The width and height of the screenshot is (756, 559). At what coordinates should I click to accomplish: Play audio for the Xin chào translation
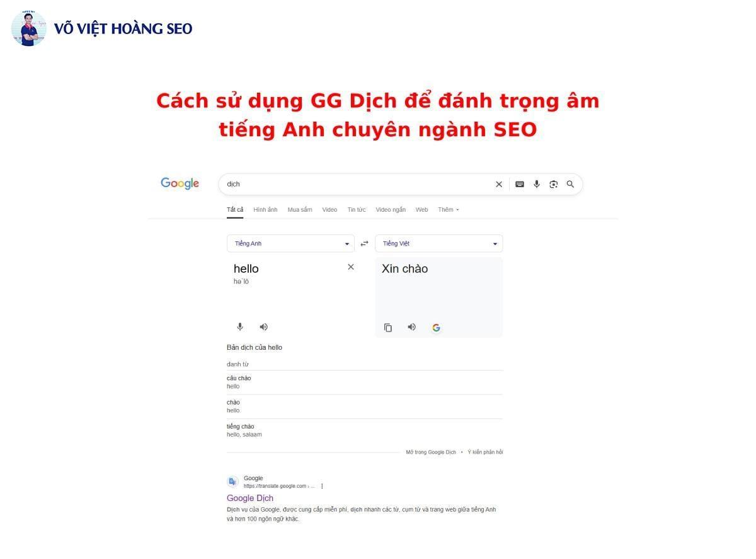(411, 327)
